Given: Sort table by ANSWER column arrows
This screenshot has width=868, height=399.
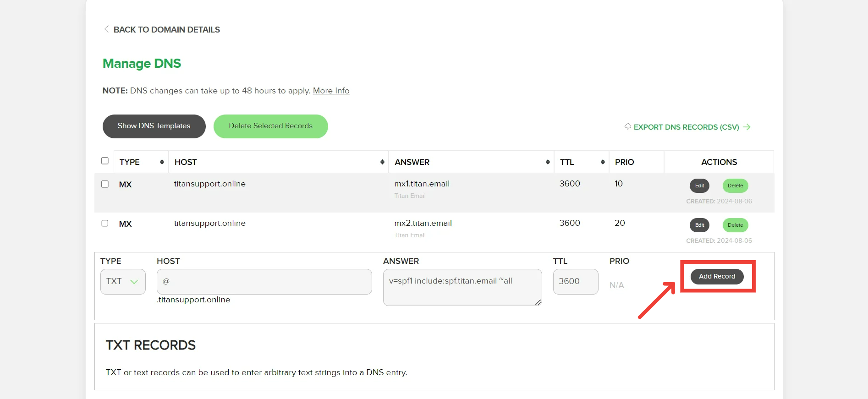Looking at the screenshot, I should tap(548, 162).
